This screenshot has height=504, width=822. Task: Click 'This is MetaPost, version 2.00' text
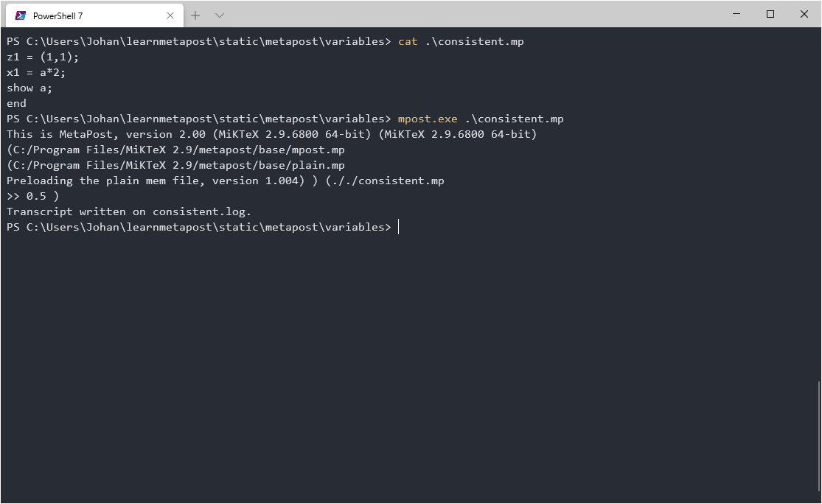[x=106, y=134]
